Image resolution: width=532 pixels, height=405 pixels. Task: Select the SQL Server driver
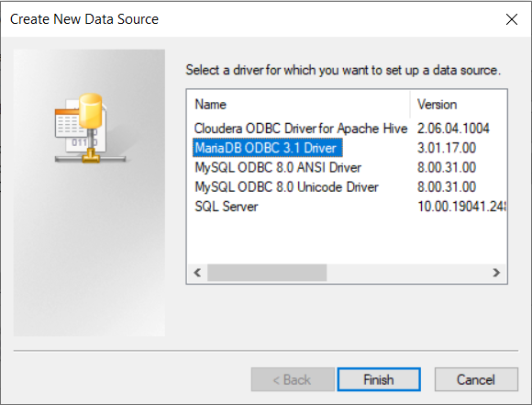227,207
